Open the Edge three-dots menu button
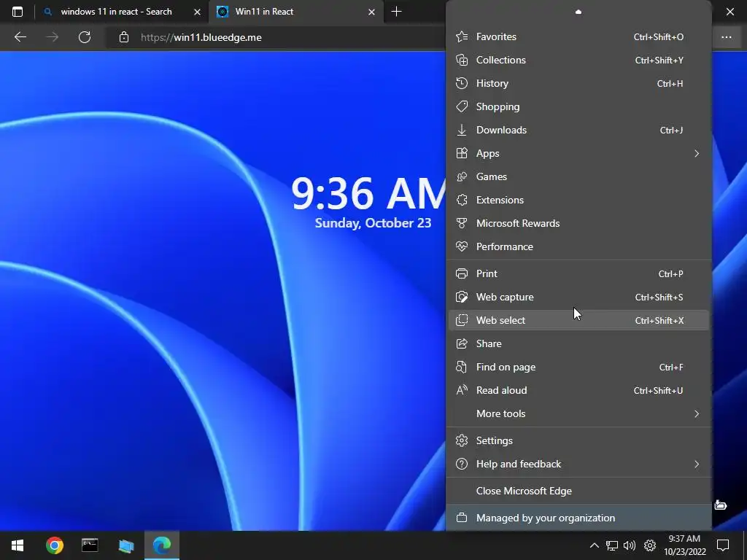 pyautogui.click(x=726, y=37)
